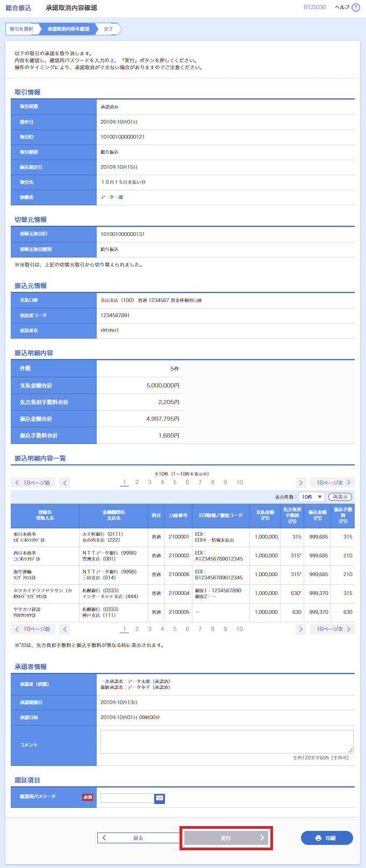Jump ahead with 10ページ次 above the table
Screen dimensions: 366x868
click(x=333, y=483)
